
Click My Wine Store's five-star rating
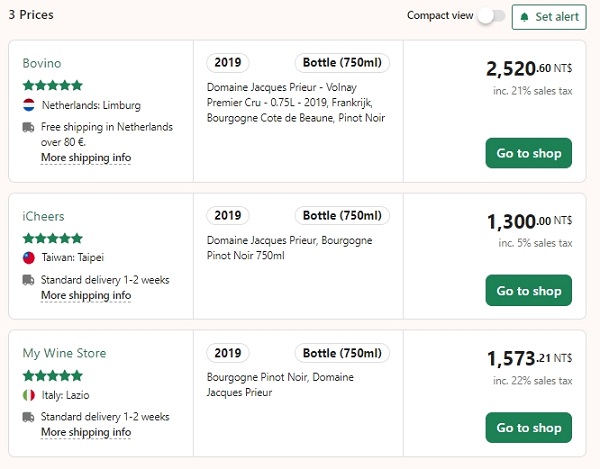(53, 376)
